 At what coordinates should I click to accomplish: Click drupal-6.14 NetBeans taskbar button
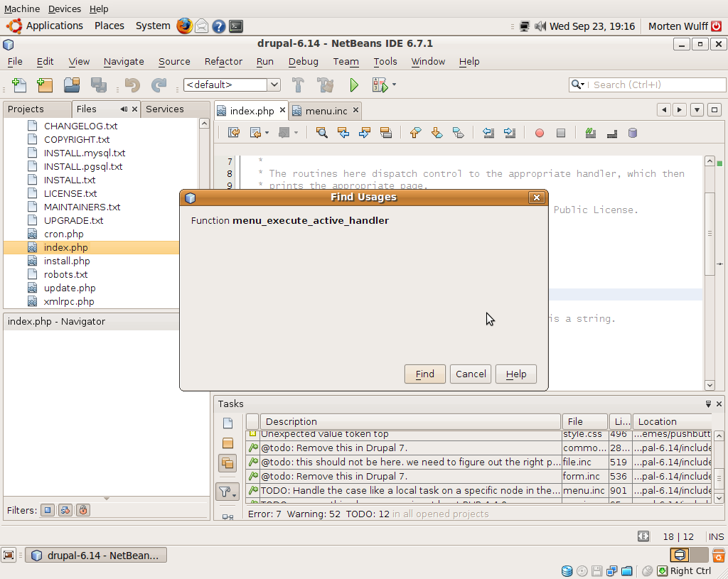point(96,556)
